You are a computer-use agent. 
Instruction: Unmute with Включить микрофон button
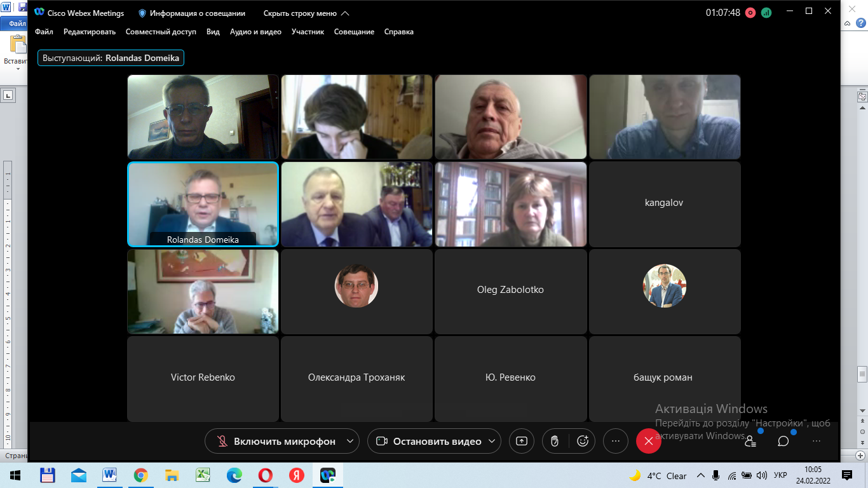coord(275,441)
